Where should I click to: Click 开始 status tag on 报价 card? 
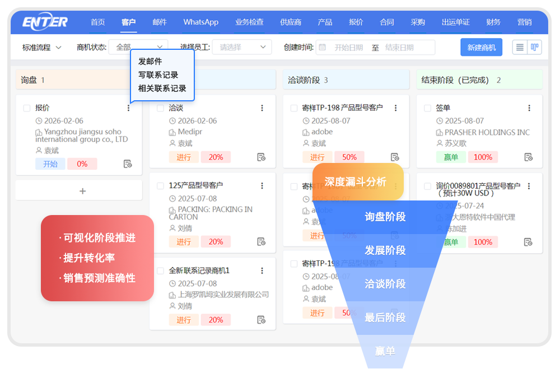[x=50, y=164]
